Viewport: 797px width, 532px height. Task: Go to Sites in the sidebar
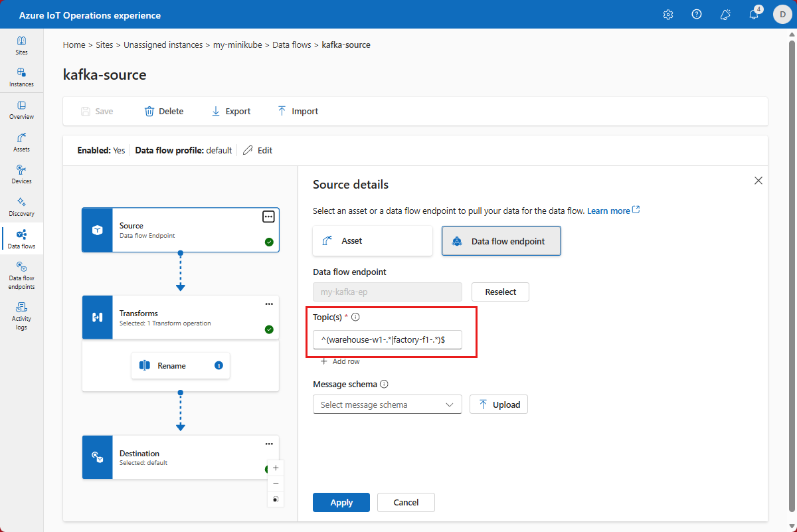21,45
